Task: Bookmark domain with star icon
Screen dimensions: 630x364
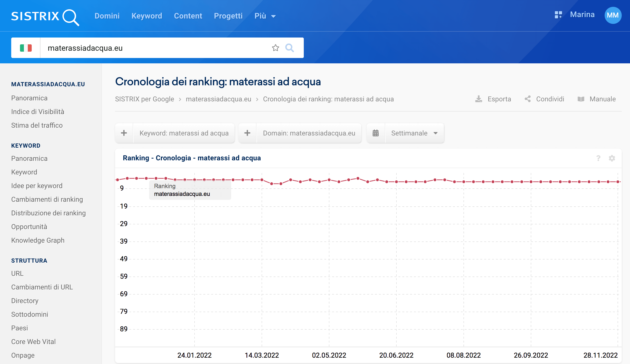Action: pos(275,48)
